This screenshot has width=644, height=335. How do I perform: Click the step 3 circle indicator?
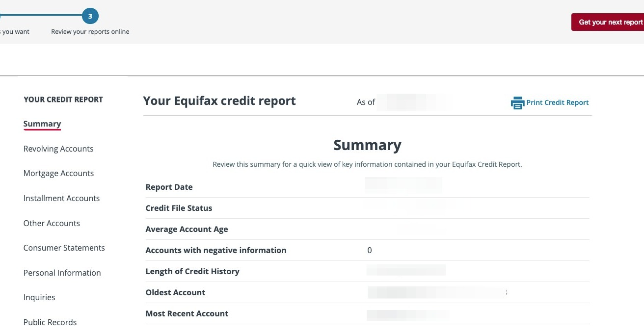coord(90,16)
